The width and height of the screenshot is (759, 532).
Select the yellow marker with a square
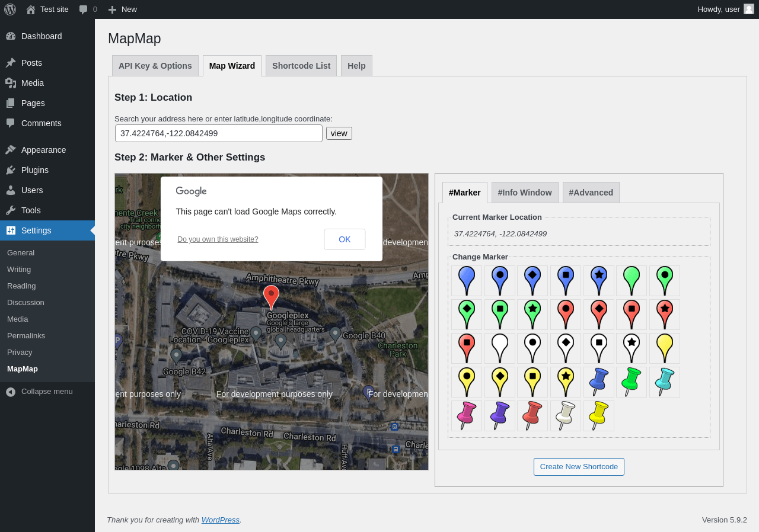click(532, 382)
